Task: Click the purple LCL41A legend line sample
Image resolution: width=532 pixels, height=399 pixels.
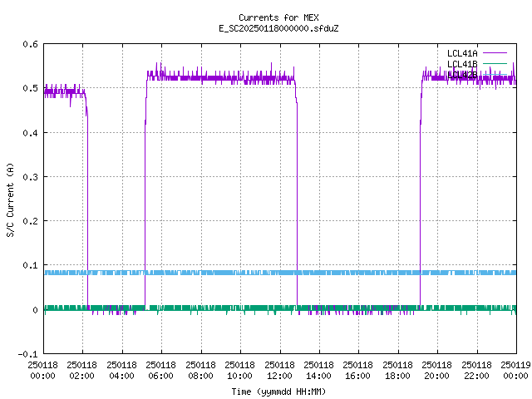Action: tap(495, 53)
